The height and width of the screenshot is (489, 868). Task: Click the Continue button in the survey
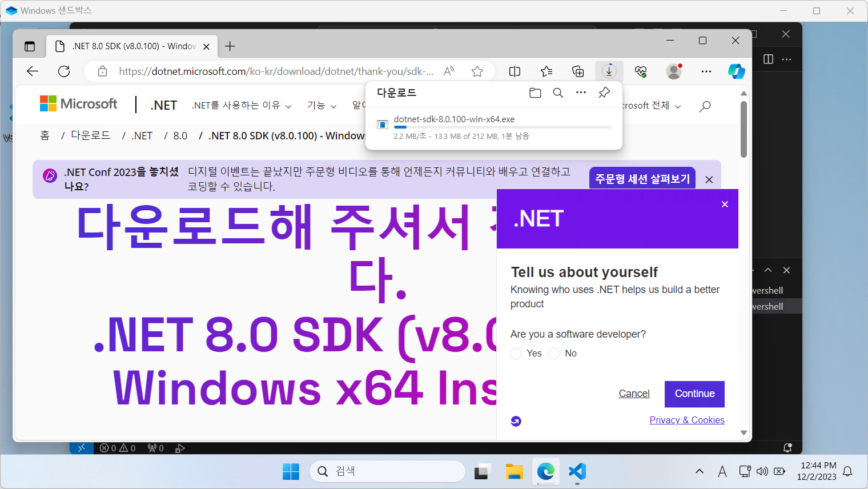[x=694, y=394]
